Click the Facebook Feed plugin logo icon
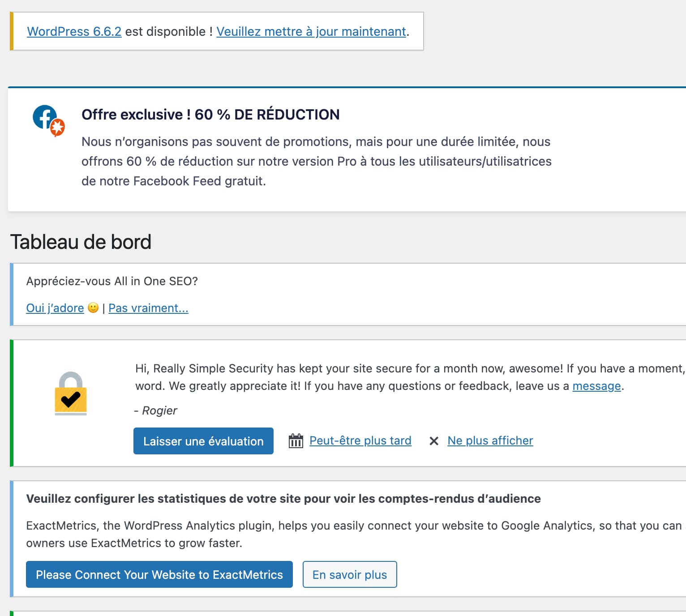Screen dimensions: 686x616 [x=49, y=120]
